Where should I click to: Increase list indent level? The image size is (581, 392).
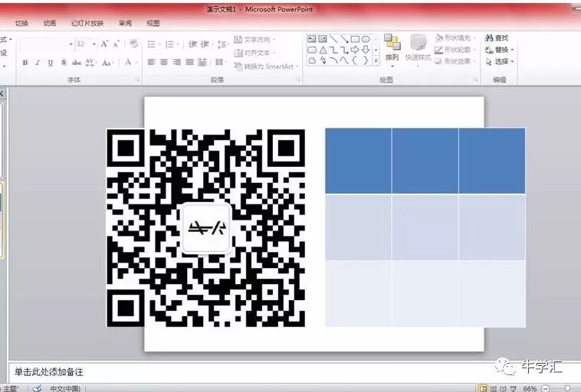point(205,44)
